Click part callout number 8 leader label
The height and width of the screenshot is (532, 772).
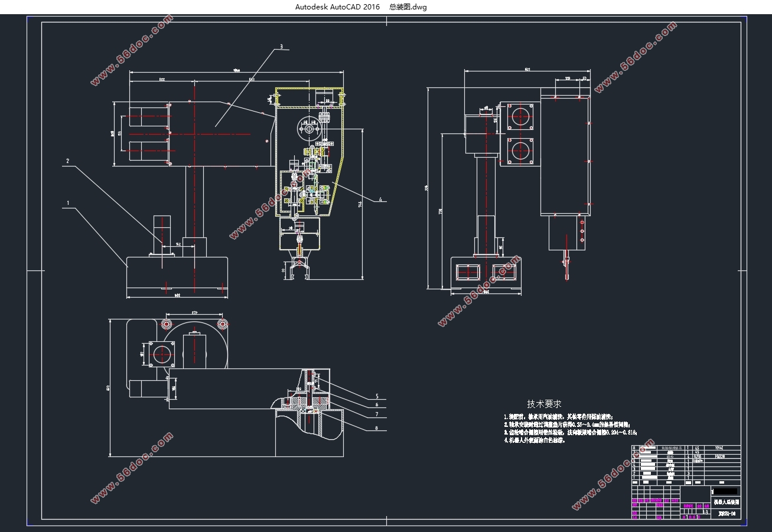coord(376,429)
